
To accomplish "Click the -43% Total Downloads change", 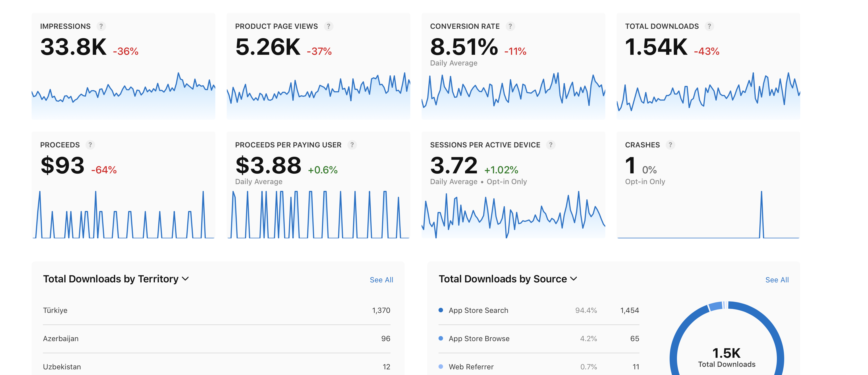I will [707, 51].
